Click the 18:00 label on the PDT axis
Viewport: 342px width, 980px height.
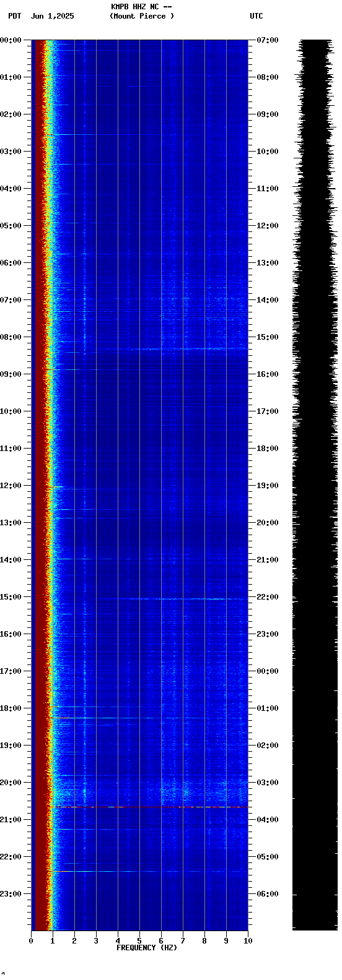(x=11, y=708)
